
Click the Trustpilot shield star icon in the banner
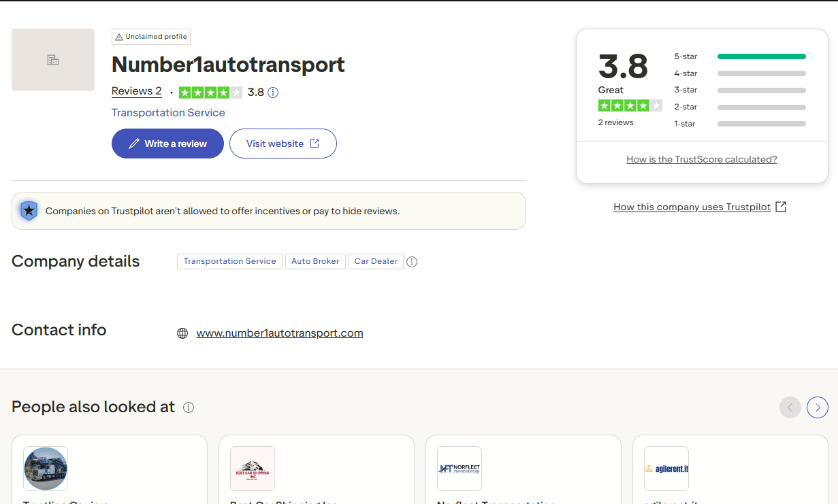point(28,210)
